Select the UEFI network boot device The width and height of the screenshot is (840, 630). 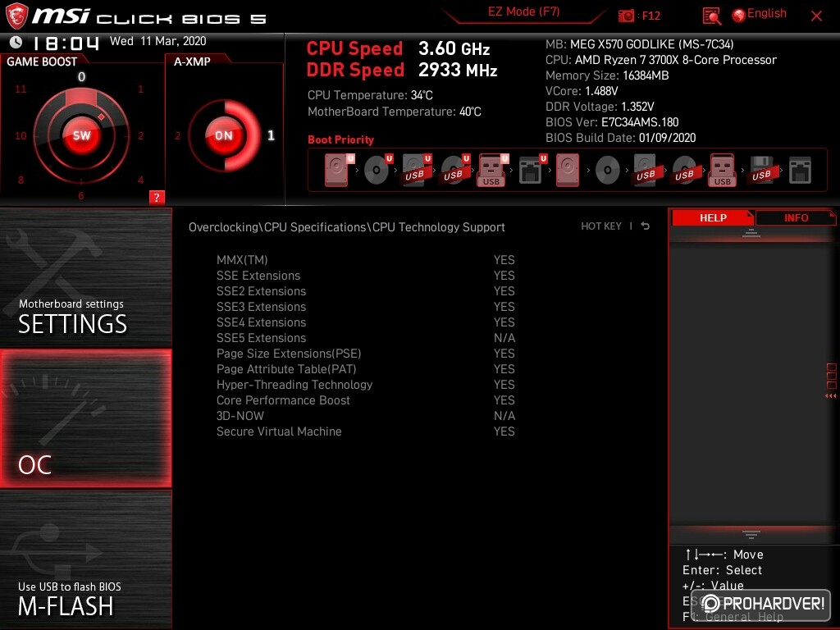pyautogui.click(x=532, y=170)
